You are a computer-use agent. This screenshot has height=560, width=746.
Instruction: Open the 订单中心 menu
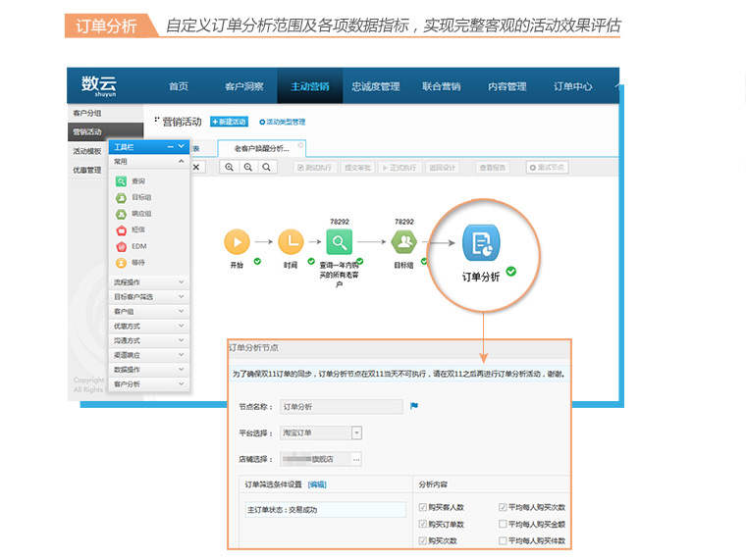[572, 86]
